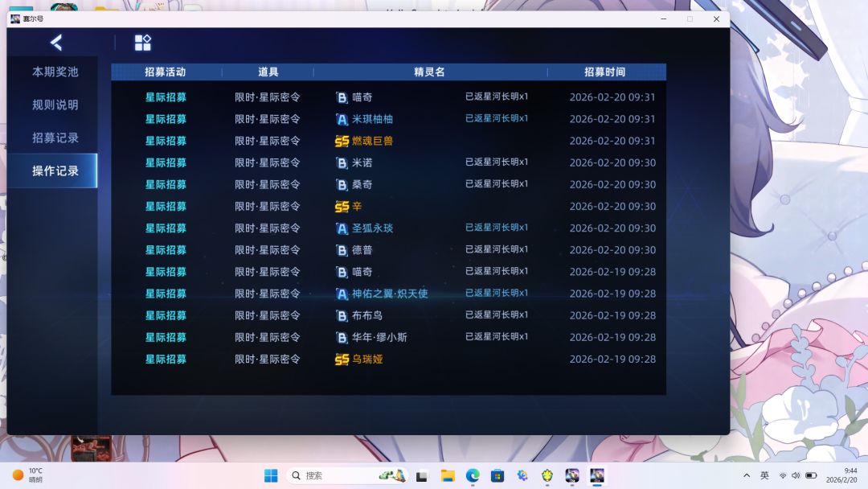
Task: Click the B rank badge beside 桑奇
Action: pyautogui.click(x=342, y=185)
